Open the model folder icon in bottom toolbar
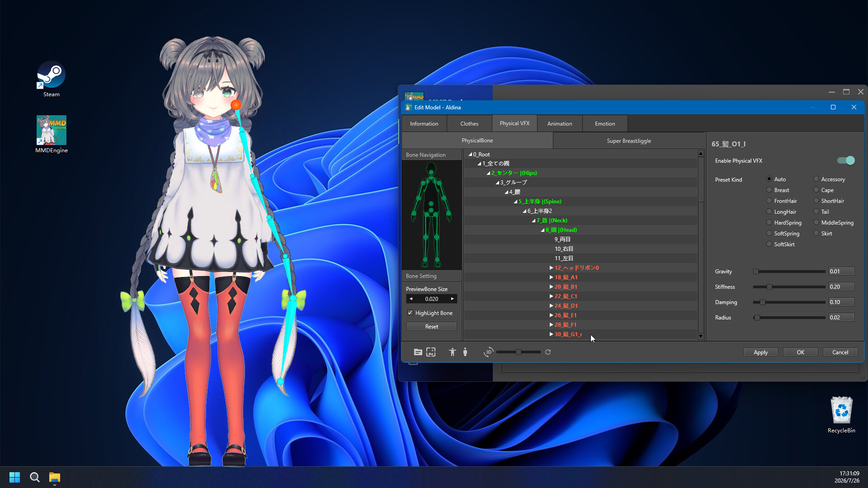The height and width of the screenshot is (488, 868). pos(418,352)
